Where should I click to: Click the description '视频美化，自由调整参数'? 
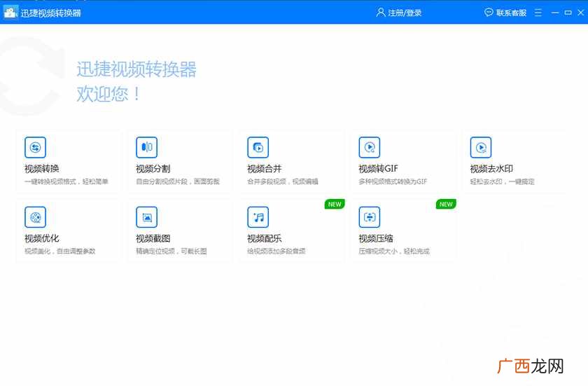(x=60, y=251)
